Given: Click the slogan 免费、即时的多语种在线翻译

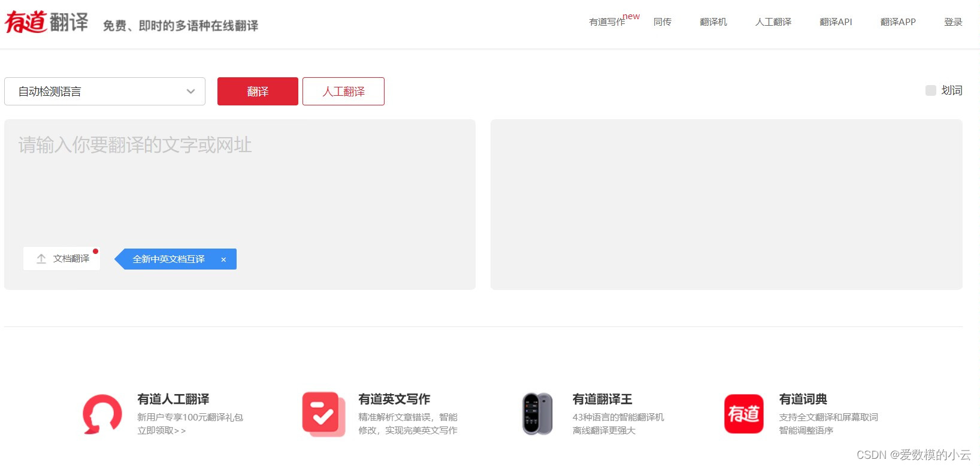Looking at the screenshot, I should coord(180,26).
